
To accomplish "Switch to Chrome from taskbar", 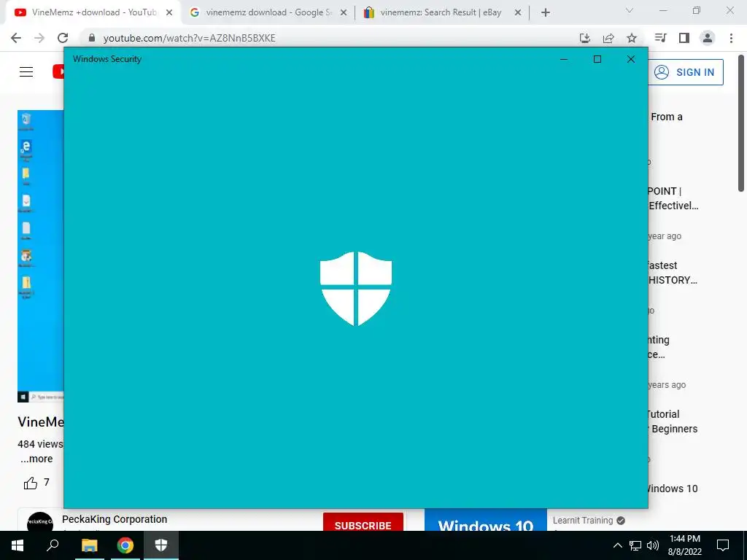I will [x=125, y=545].
